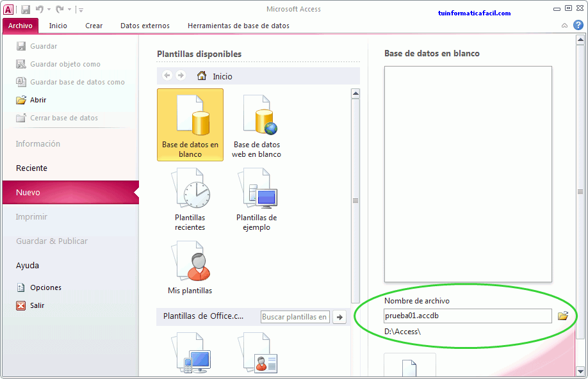Open the Archivo tab
The image size is (588, 379).
[20, 26]
